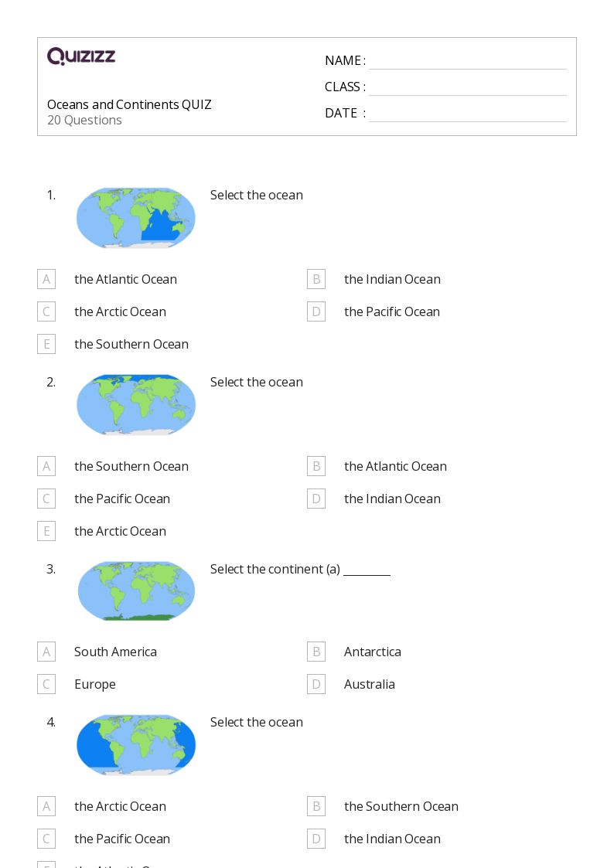Mark box E for the Arctic Ocean in question 2
This screenshot has height=868, width=614.
click(x=46, y=531)
